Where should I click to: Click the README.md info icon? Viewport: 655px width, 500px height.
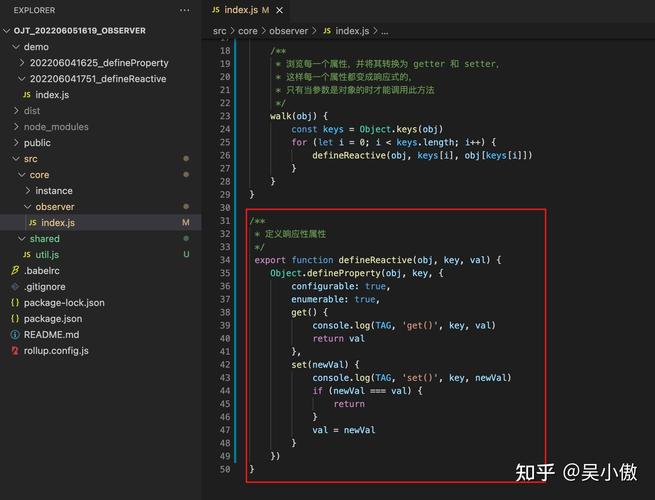(15, 335)
